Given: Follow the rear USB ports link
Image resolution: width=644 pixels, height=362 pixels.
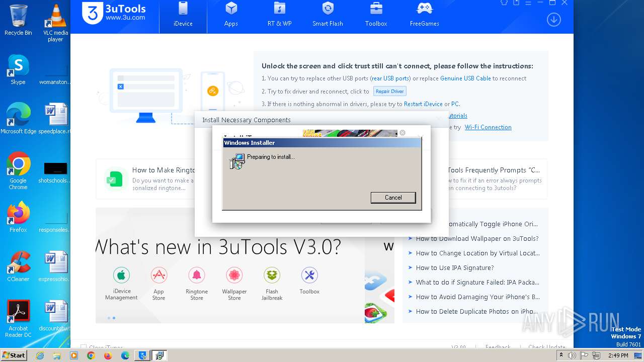Looking at the screenshot, I should [x=390, y=78].
